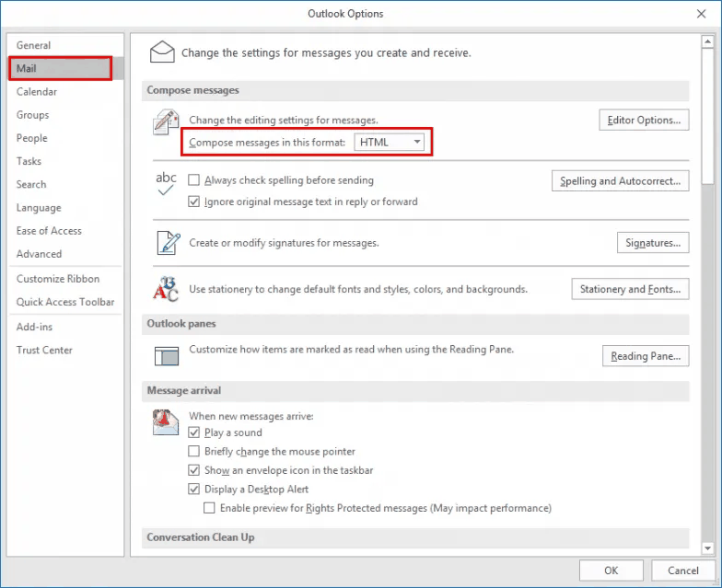
Task: Click the signature pen-and-page icon
Action: click(x=168, y=243)
